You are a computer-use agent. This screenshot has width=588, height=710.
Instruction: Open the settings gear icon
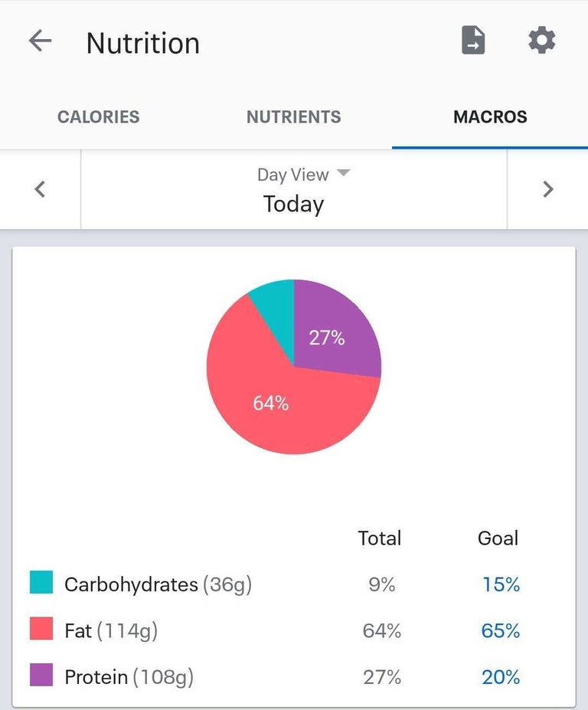[541, 41]
